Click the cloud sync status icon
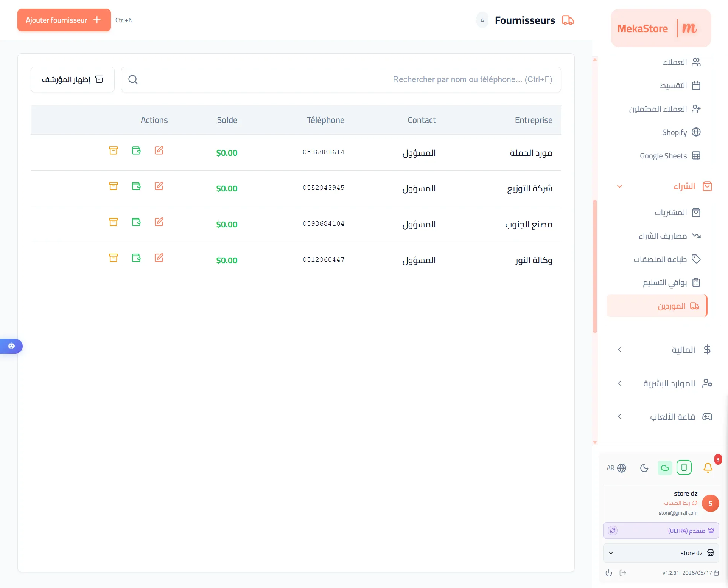Image resolution: width=728 pixels, height=588 pixels. [665, 468]
